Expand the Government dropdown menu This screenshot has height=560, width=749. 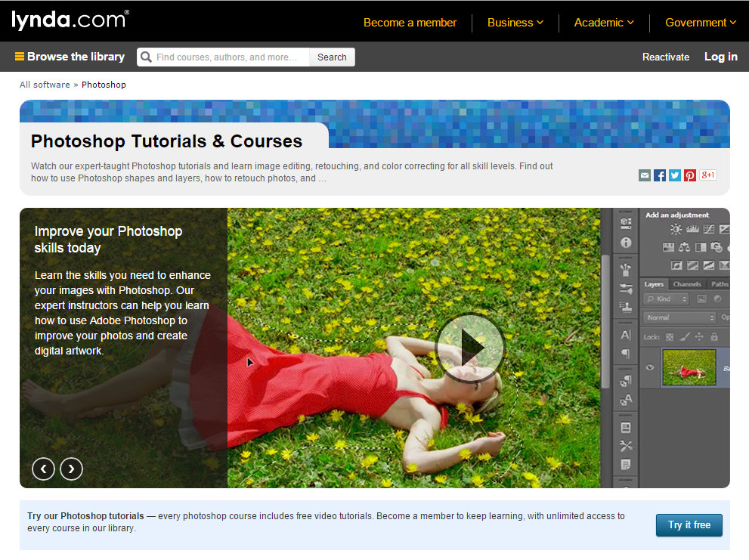click(701, 23)
